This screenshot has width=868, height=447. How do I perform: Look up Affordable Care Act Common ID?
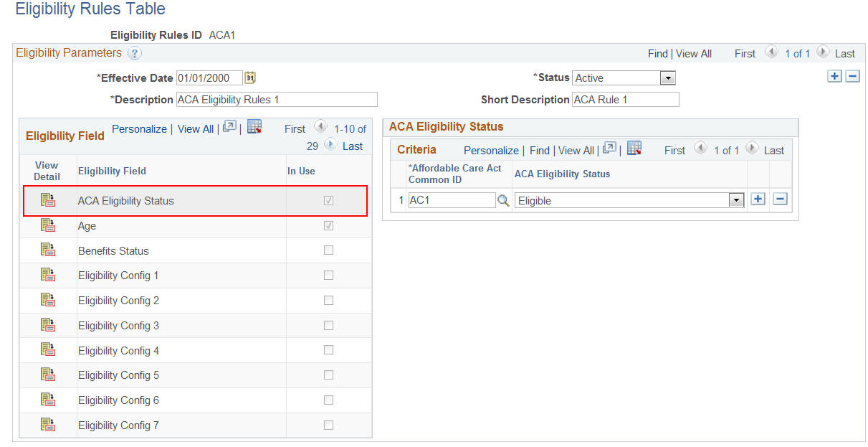[503, 201]
